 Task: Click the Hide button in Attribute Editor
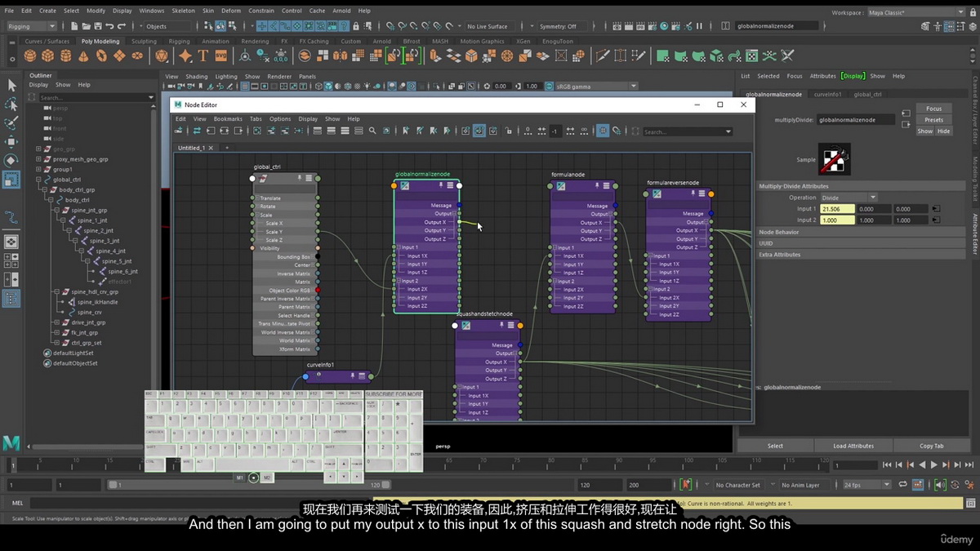pos(943,131)
